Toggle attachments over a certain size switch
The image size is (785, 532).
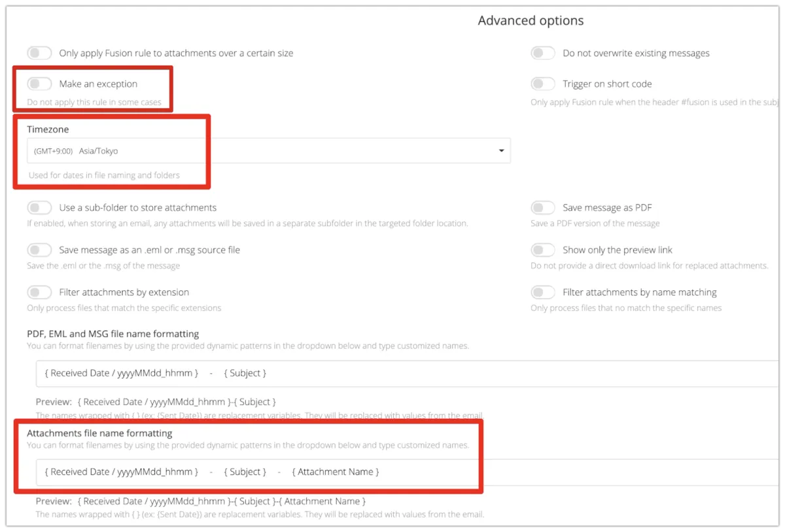click(x=39, y=53)
